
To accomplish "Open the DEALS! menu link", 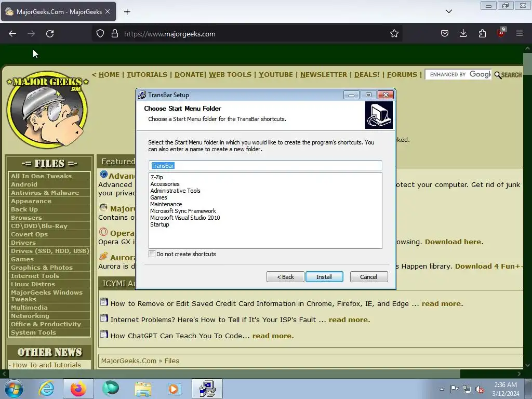I will pyautogui.click(x=367, y=75).
